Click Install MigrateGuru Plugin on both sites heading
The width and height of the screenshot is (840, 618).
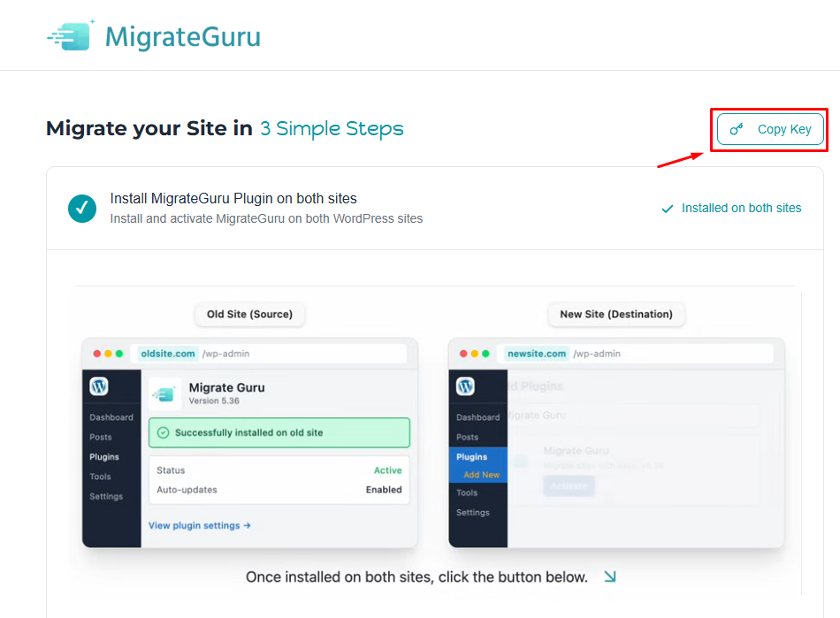[233, 198]
